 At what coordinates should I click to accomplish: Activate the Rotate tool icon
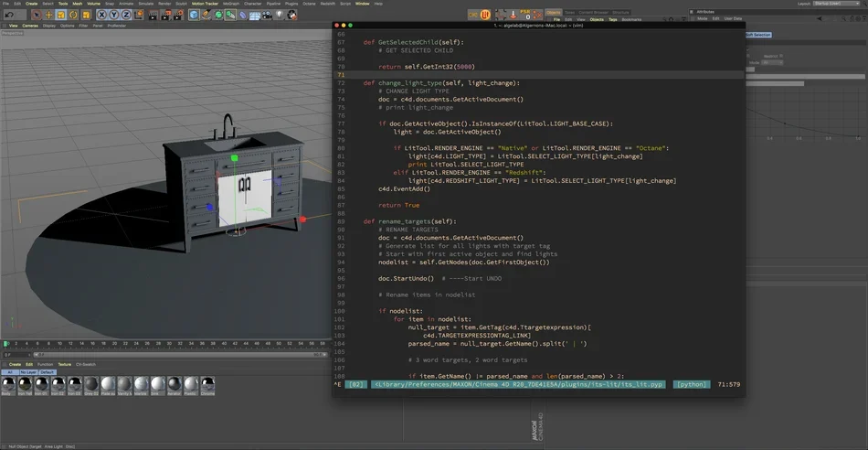pyautogui.click(x=73, y=15)
